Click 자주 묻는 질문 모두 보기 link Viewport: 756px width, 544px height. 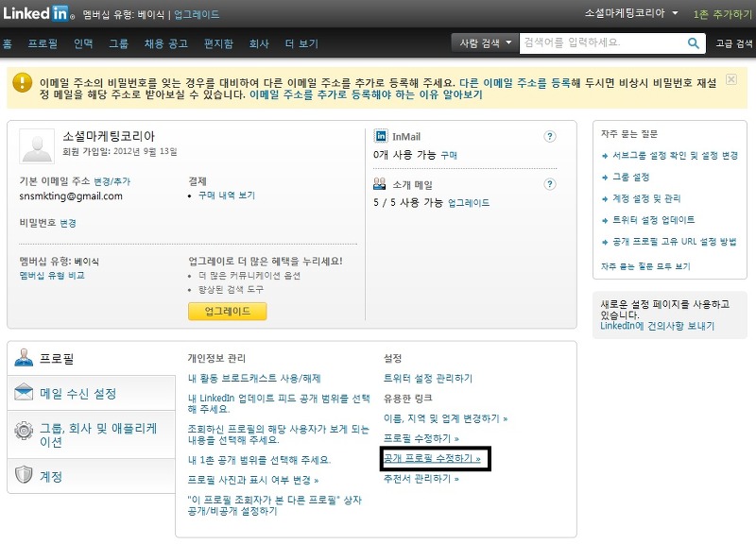pos(645,266)
